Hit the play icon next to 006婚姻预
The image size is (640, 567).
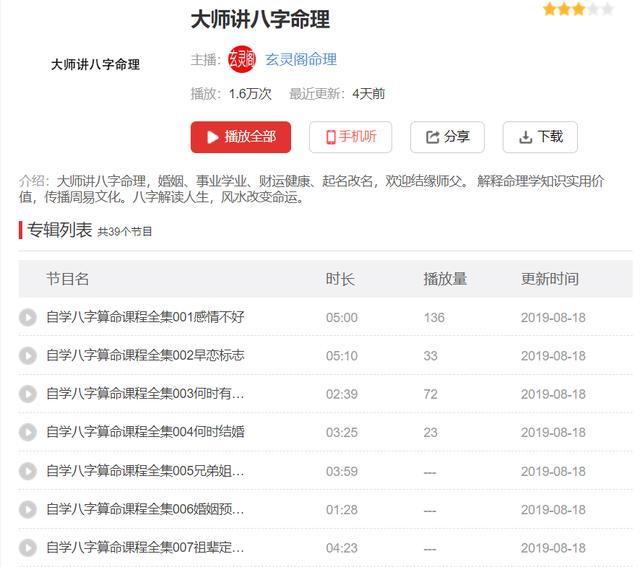[x=28, y=509]
